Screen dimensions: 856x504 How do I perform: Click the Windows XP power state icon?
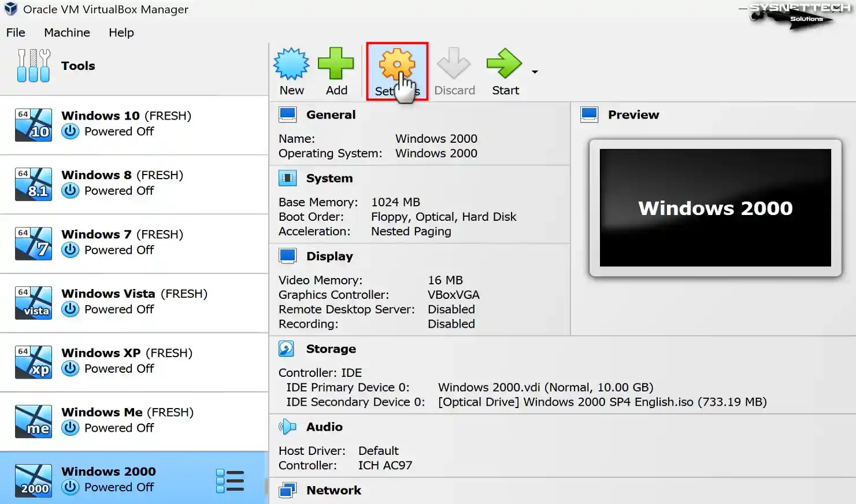pos(71,369)
